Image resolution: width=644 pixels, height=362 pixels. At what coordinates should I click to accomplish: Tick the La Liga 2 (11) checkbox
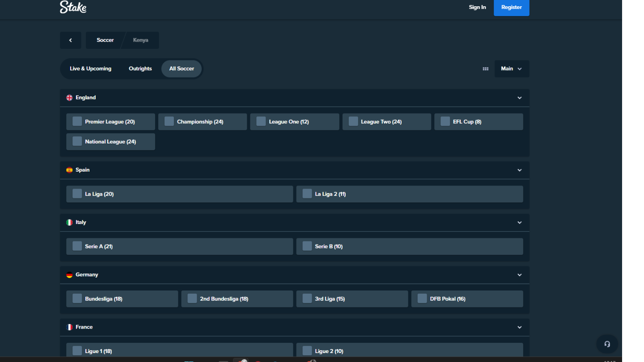(x=307, y=194)
